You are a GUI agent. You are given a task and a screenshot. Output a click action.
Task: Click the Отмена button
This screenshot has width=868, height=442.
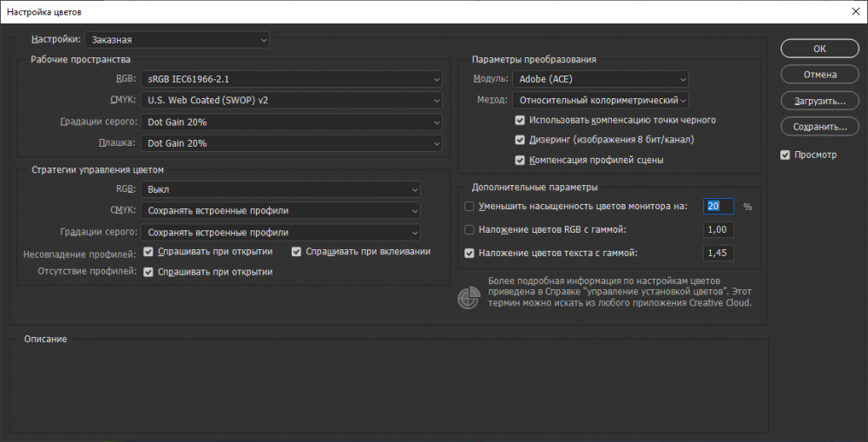(x=819, y=75)
